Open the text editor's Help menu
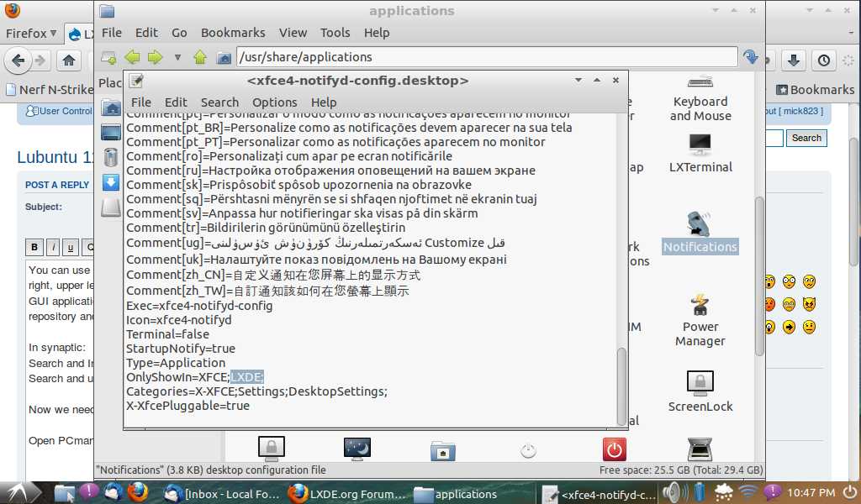Image resolution: width=861 pixels, height=504 pixels. coord(324,102)
